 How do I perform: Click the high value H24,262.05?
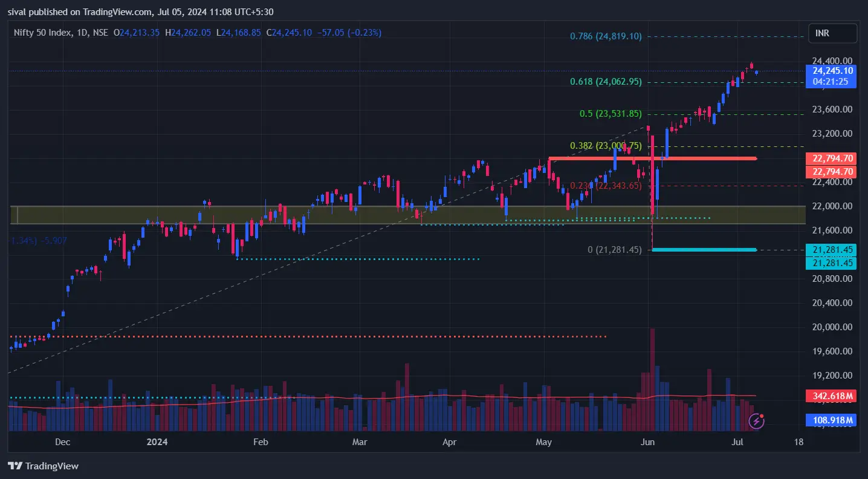coord(188,33)
